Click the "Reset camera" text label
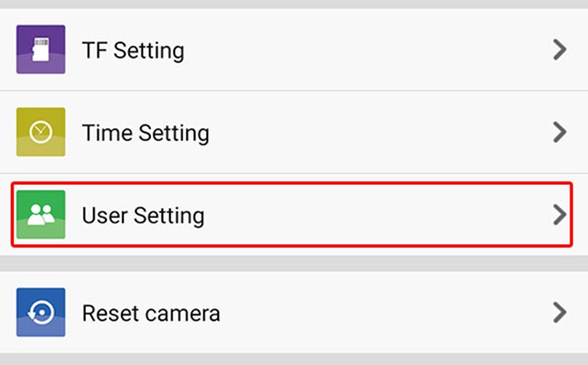This screenshot has height=365, width=588. (x=151, y=314)
